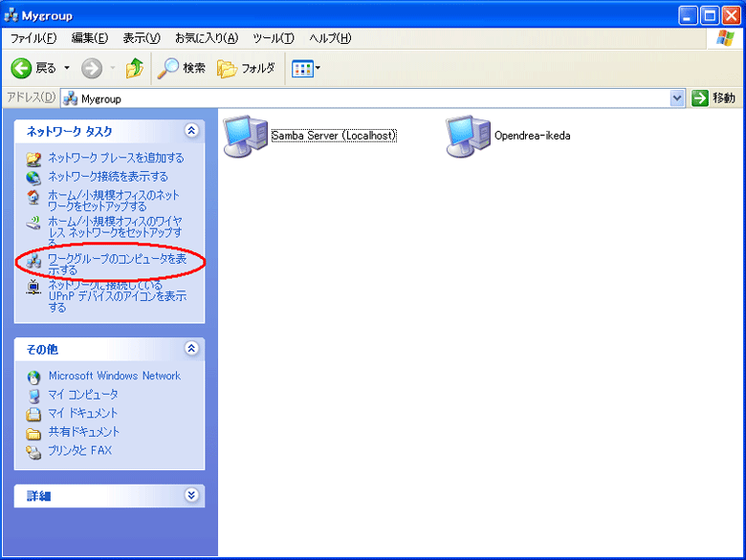Open the ヘルプ(H) menu
Image resolution: width=746 pixels, height=560 pixels.
[x=330, y=38]
